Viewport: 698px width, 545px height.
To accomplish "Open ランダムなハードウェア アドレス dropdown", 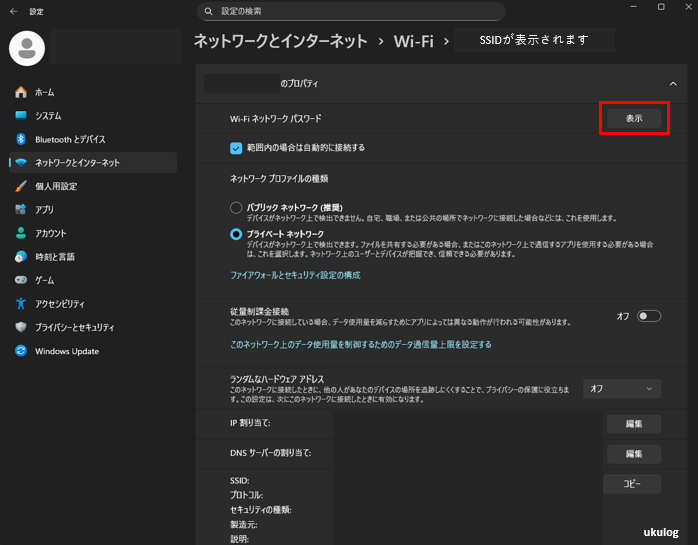I will (x=621, y=388).
